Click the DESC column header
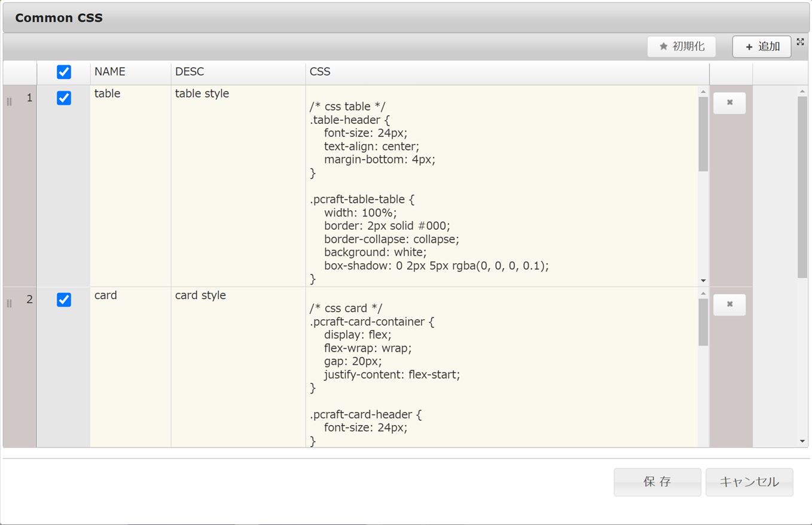This screenshot has height=525, width=812. pos(238,72)
